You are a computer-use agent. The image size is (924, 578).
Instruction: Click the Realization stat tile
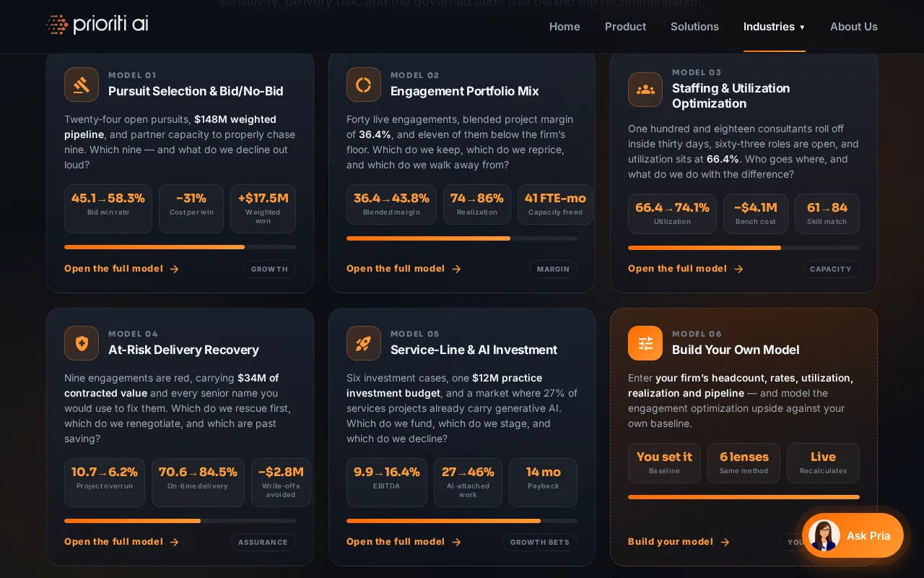tap(477, 204)
